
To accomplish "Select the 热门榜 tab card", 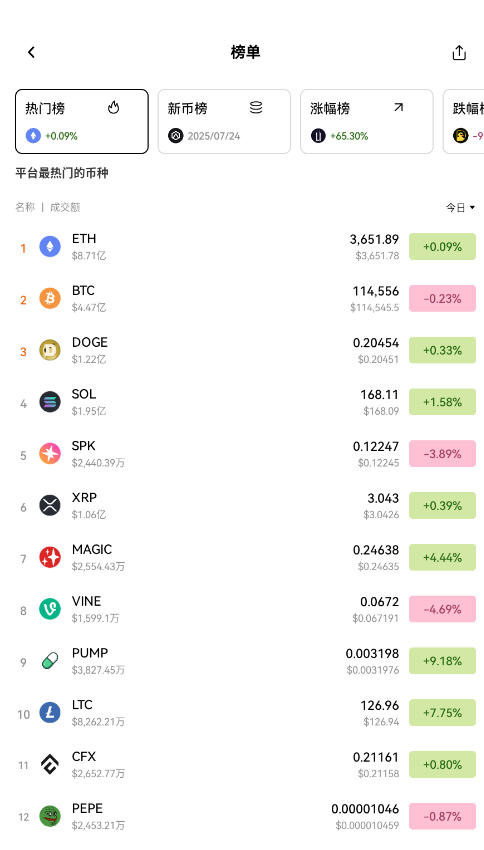I will tap(82, 121).
